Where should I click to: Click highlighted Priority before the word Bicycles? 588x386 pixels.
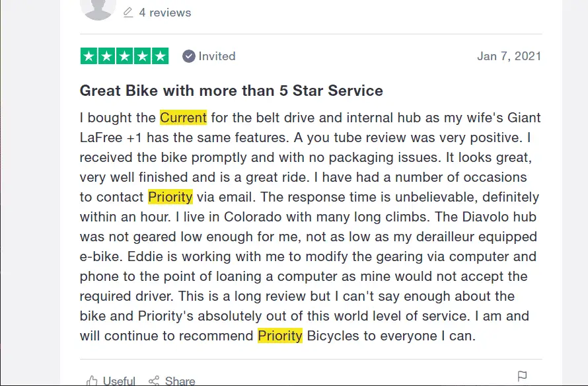pyautogui.click(x=280, y=336)
